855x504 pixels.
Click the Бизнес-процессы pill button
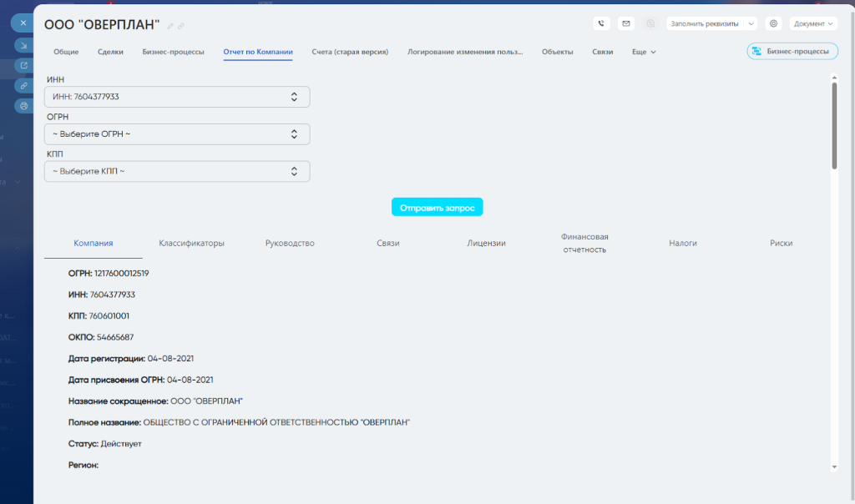792,52
